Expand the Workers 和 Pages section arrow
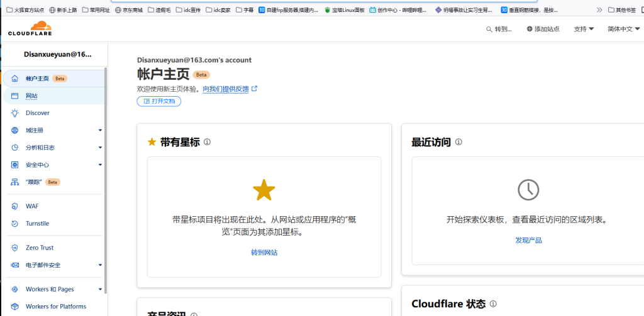The width and height of the screenshot is (644, 316). pos(100,290)
